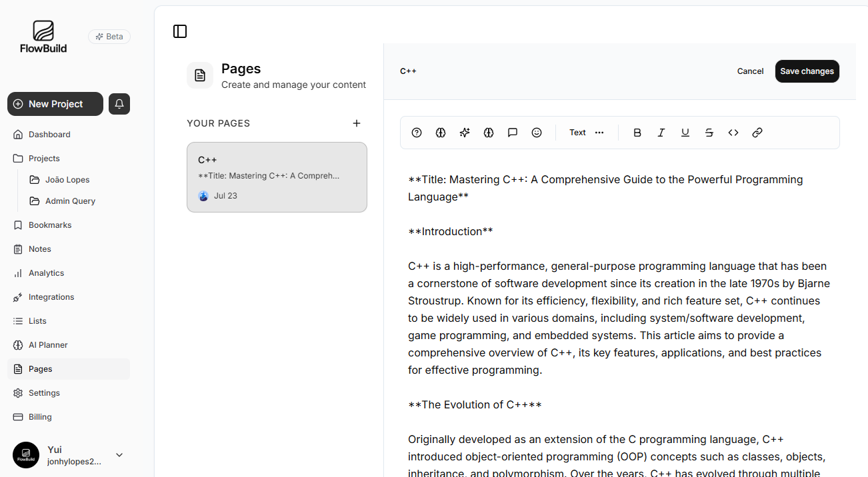Click the Save changes button
This screenshot has width=868, height=477.
[807, 71]
